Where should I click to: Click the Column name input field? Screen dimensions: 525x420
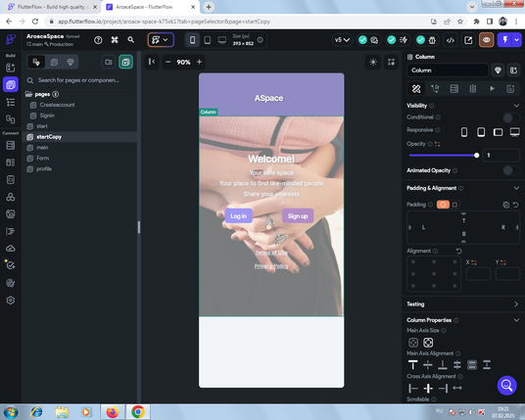click(448, 70)
